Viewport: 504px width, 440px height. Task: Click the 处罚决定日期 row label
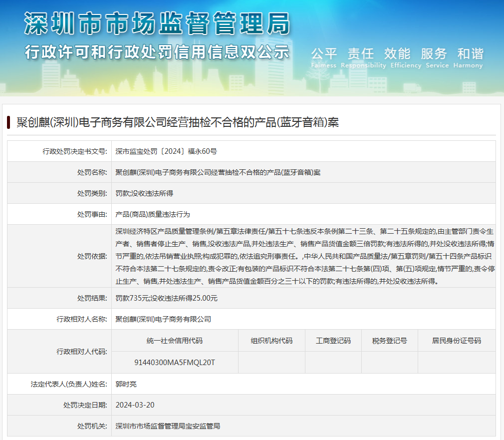pos(85,405)
